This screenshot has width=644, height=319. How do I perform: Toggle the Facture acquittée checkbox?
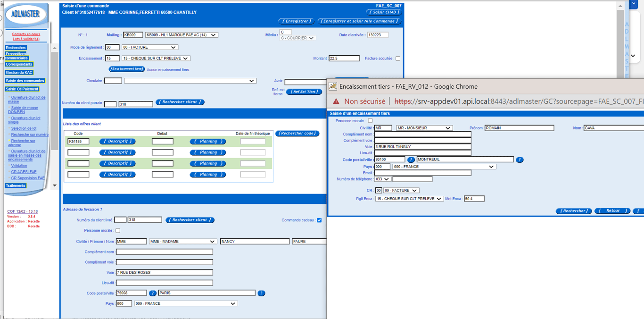pos(397,59)
